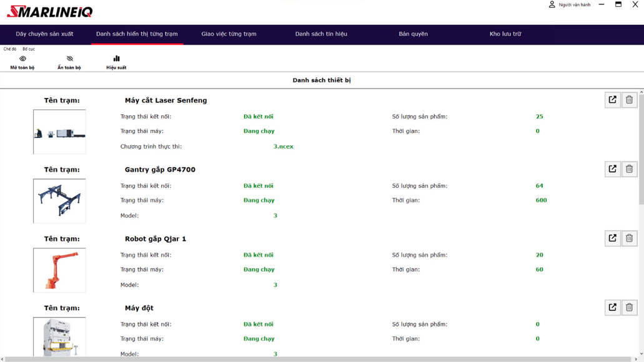Delete the Máy đột station
Image resolution: width=644 pixels, height=362 pixels.
(629, 308)
